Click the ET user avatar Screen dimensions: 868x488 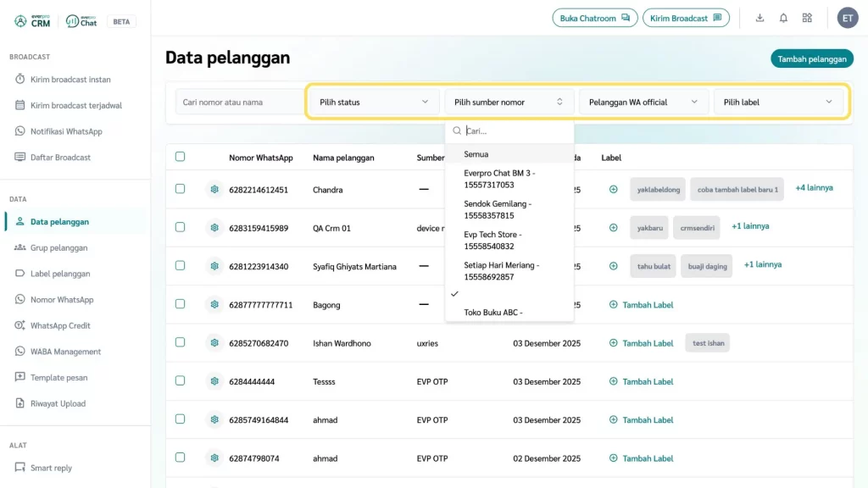coord(848,18)
